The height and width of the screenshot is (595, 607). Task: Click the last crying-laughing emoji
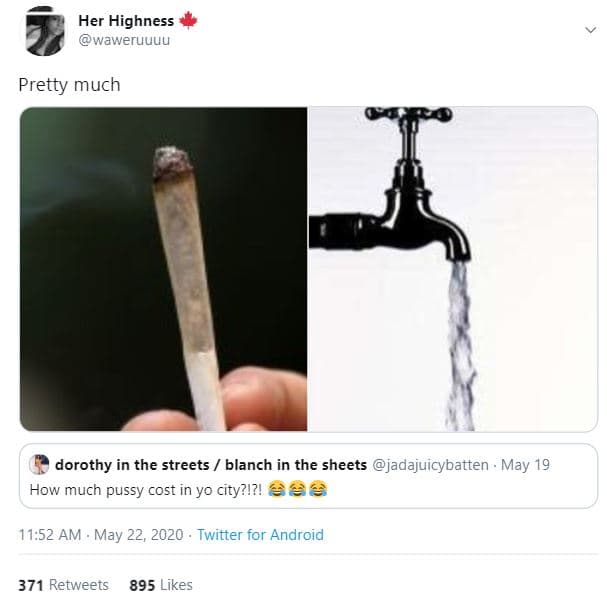[x=318, y=490]
